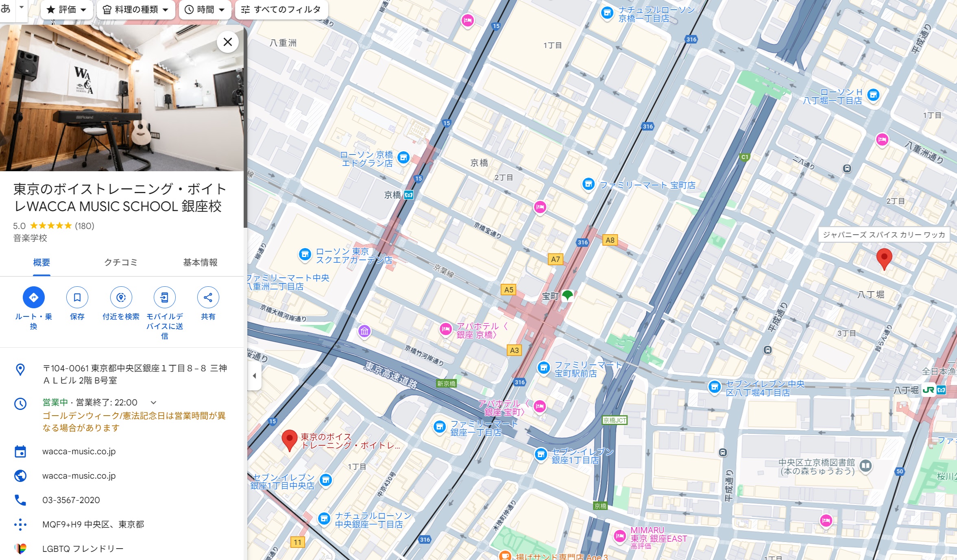Click the 共有 share icon
This screenshot has width=957, height=560.
tap(208, 297)
